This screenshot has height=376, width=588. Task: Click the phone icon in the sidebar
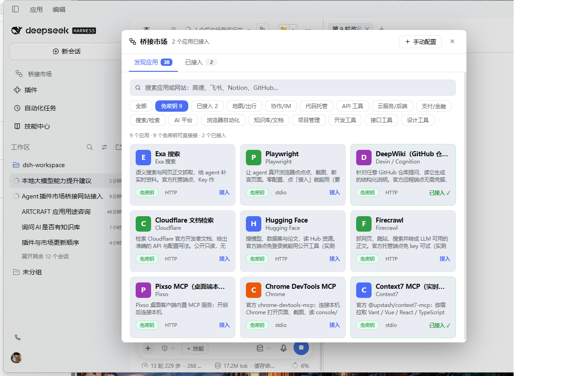pos(18,337)
